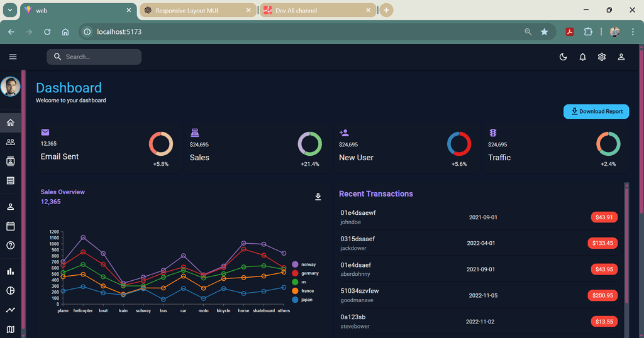
Task: Click the home icon in sidebar
Action: (11, 123)
